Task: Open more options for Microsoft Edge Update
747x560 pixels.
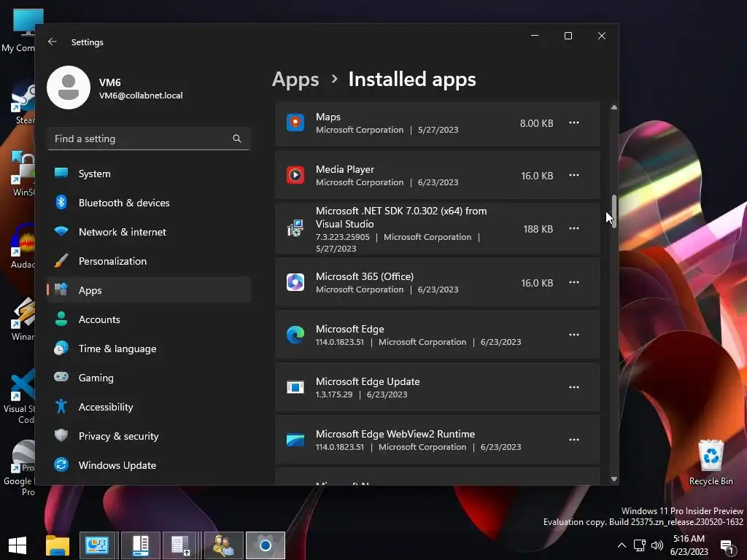Action: tap(574, 387)
